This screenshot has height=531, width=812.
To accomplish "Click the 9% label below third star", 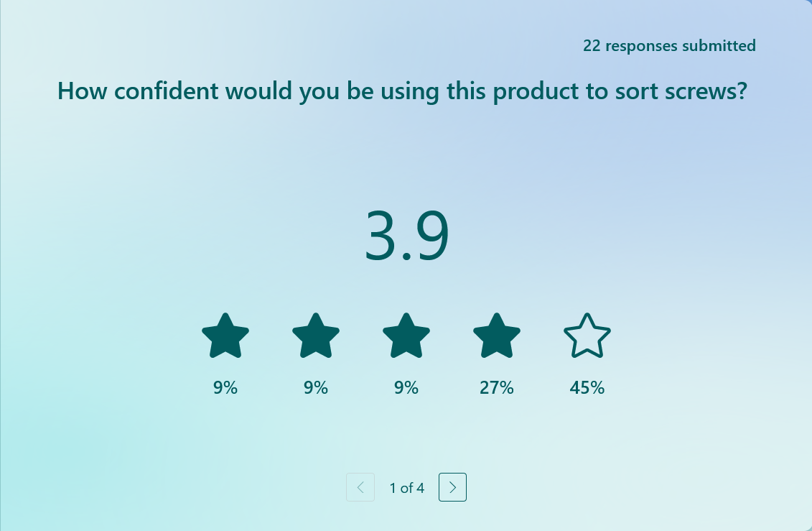I will pos(406,388).
